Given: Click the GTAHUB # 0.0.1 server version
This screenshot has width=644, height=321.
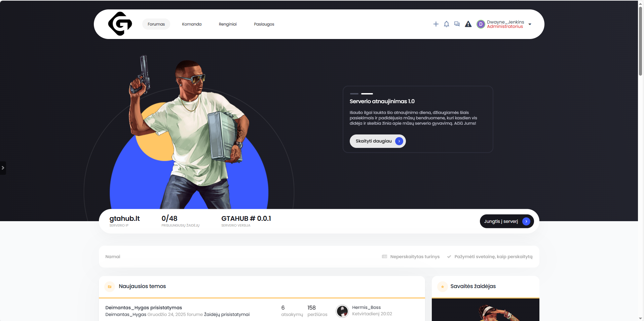Looking at the screenshot, I should [246, 218].
